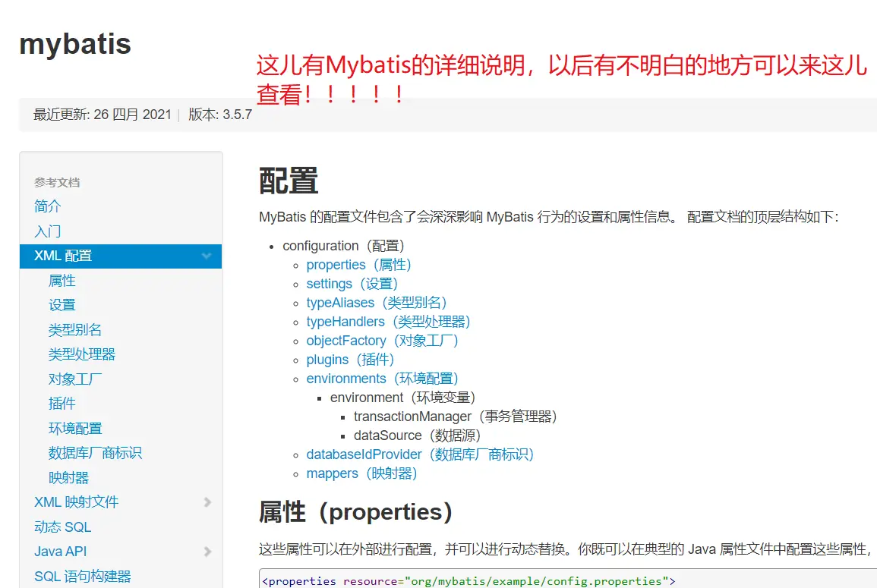This screenshot has width=877, height=588.
Task: Open the typeAliases（类型别名）link
Action: [378, 303]
